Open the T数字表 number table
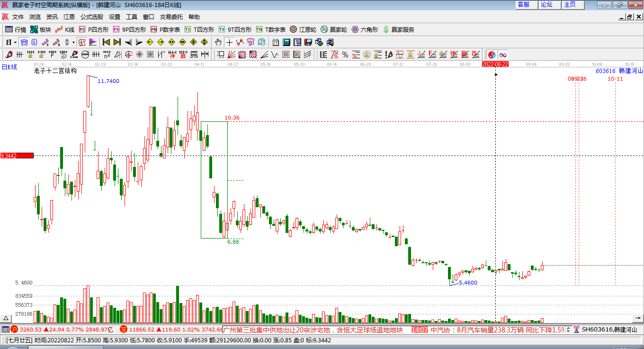The image size is (644, 349). point(271,29)
